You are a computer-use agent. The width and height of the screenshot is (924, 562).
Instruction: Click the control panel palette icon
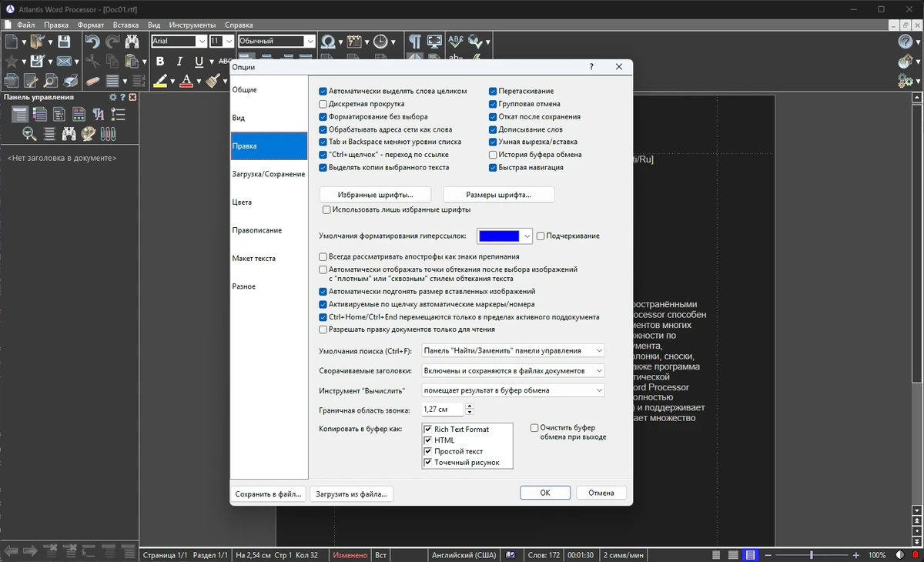click(x=89, y=133)
